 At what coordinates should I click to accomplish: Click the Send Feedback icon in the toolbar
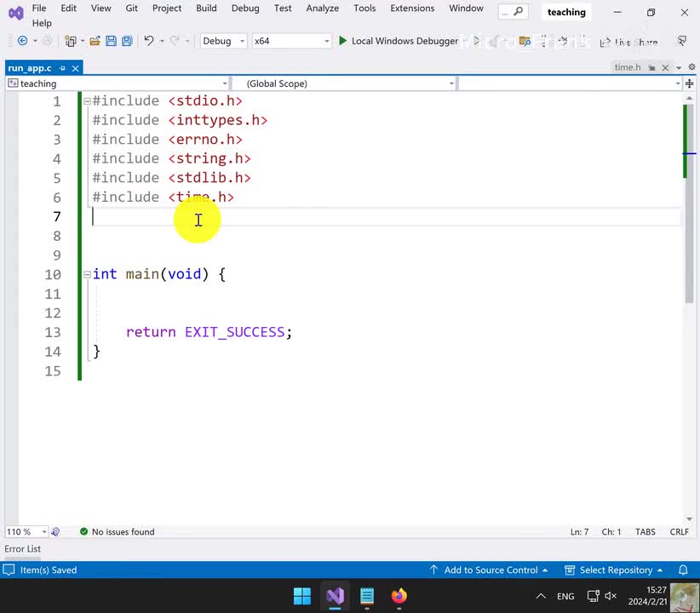(682, 41)
